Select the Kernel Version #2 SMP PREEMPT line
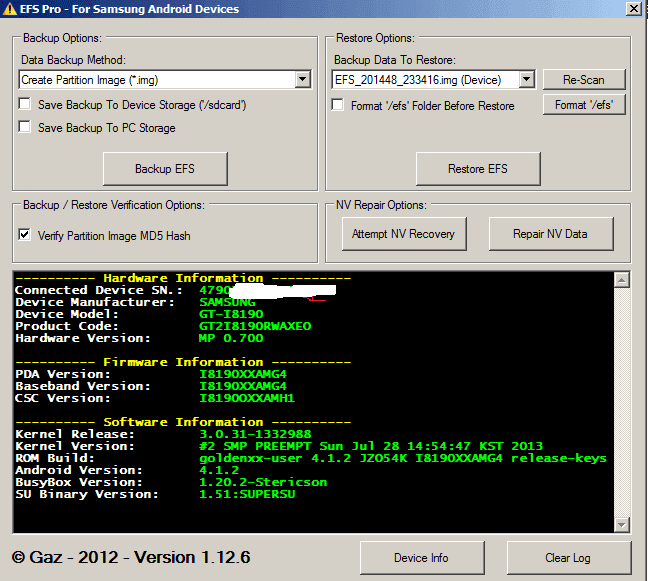This screenshot has width=648, height=581. click(371, 446)
